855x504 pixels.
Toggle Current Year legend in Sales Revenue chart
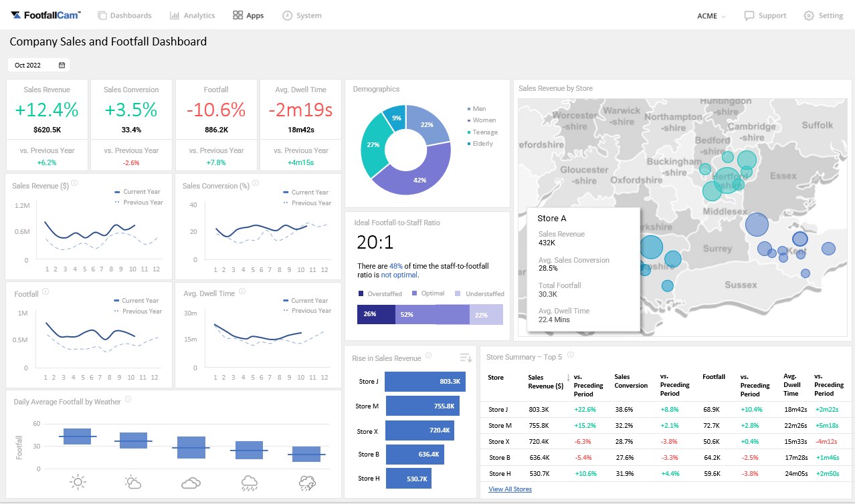pos(138,192)
